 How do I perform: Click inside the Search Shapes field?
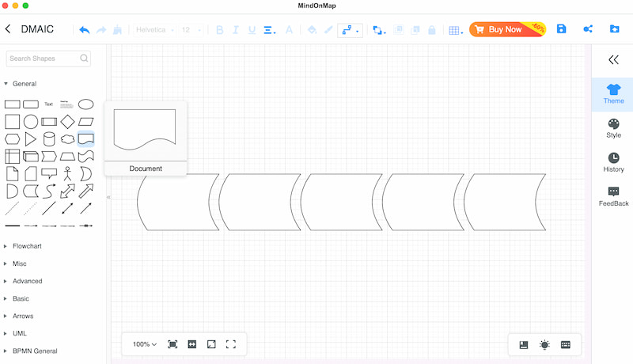coord(48,59)
